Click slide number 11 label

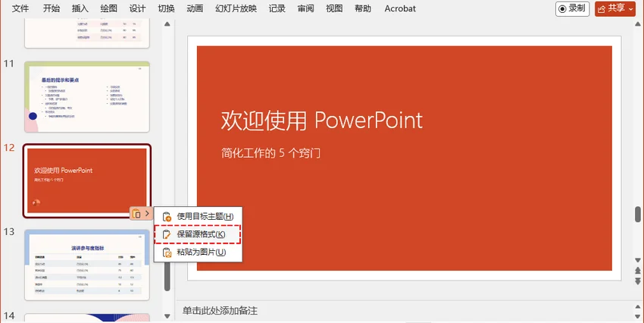(8, 64)
